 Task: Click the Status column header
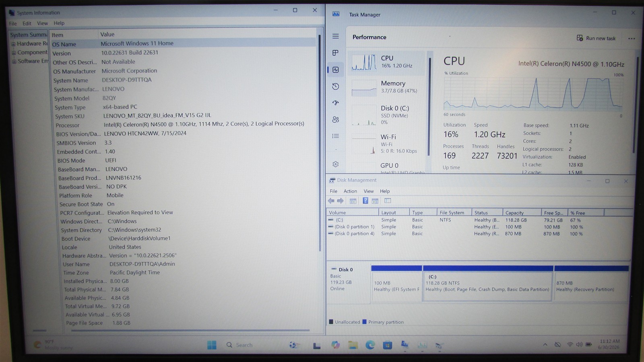click(x=487, y=212)
